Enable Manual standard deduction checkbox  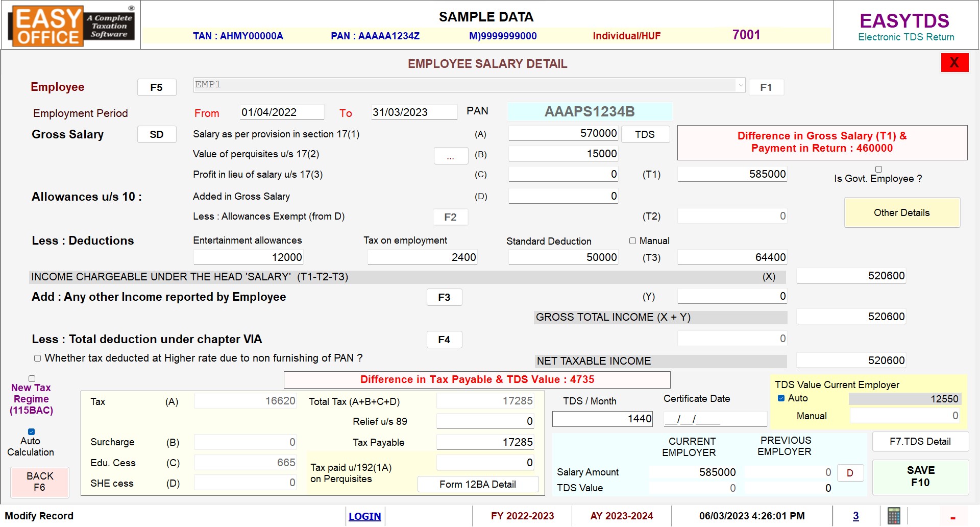tap(632, 241)
